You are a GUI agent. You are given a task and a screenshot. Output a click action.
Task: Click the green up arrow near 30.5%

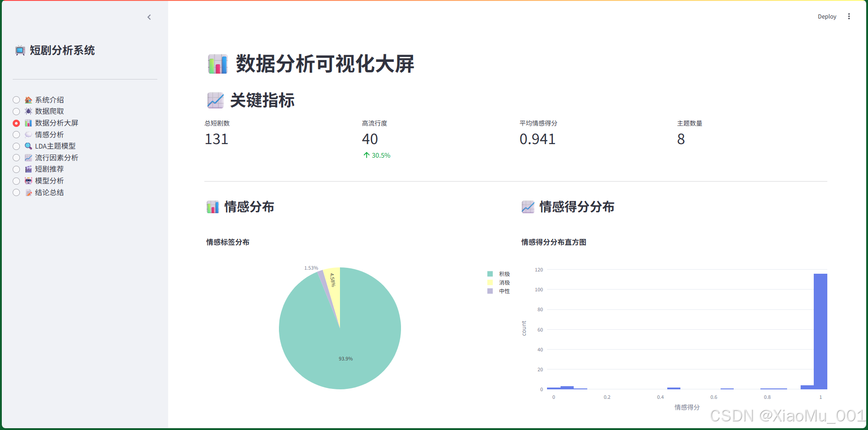(367, 155)
